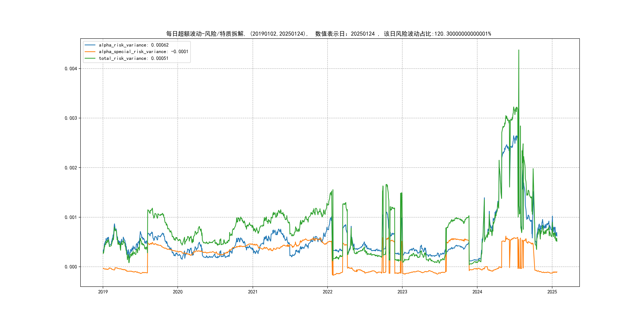Click the 0.001 y-axis tick label
644x322 pixels.
(71, 217)
